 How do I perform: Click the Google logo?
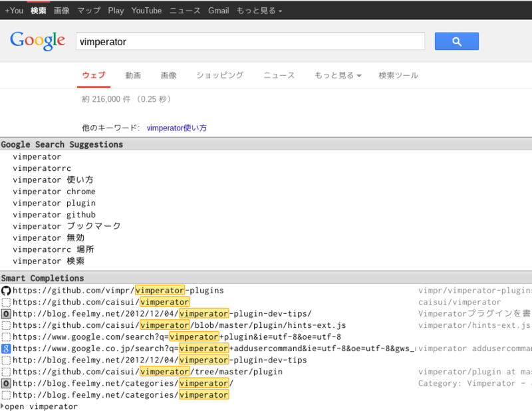tap(38, 41)
